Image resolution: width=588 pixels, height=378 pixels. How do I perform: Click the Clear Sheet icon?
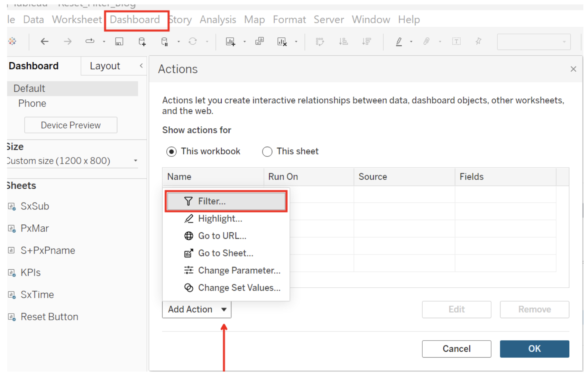tap(282, 42)
